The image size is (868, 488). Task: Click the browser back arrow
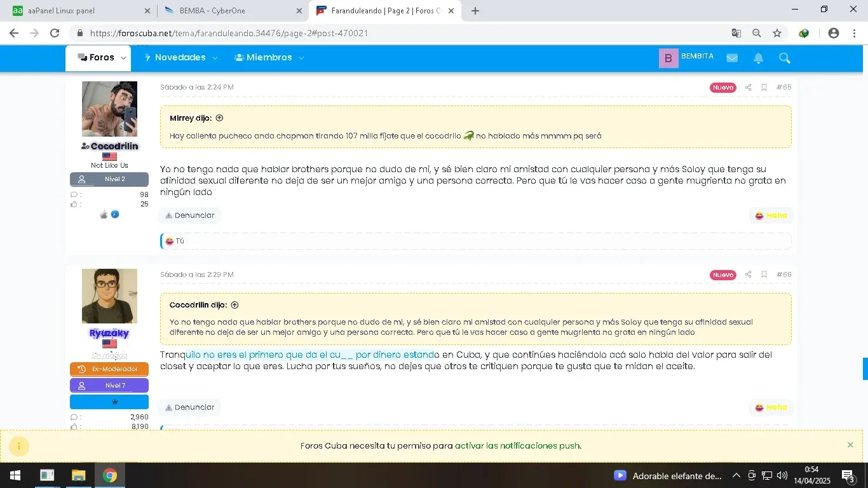14,33
